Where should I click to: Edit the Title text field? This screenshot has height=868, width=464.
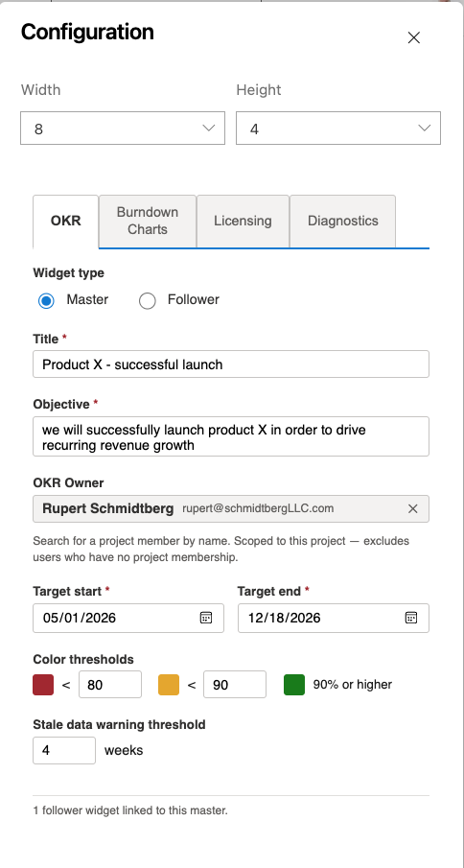(231, 364)
